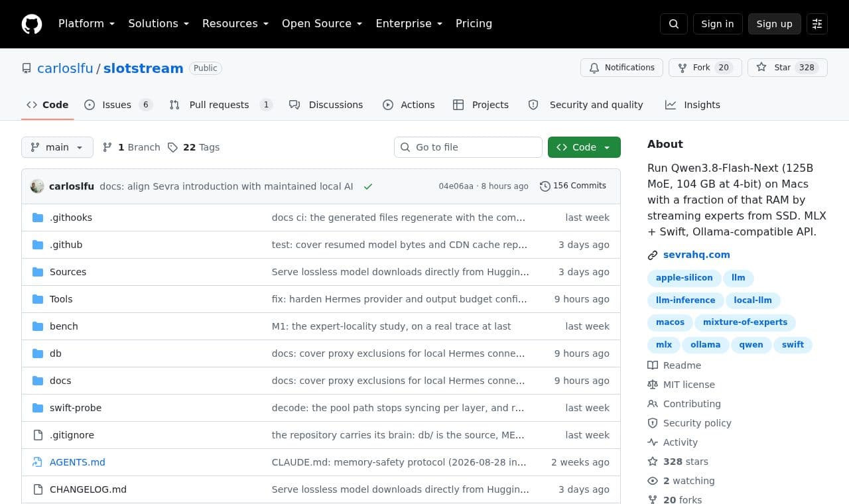Image resolution: width=849 pixels, height=504 pixels.
Task: Open the Insights tab
Action: point(692,105)
